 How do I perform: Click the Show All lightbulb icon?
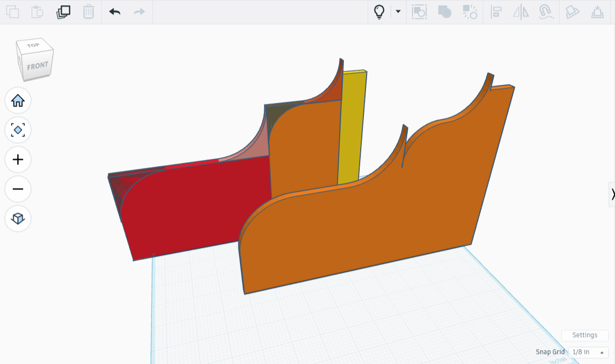[379, 12]
